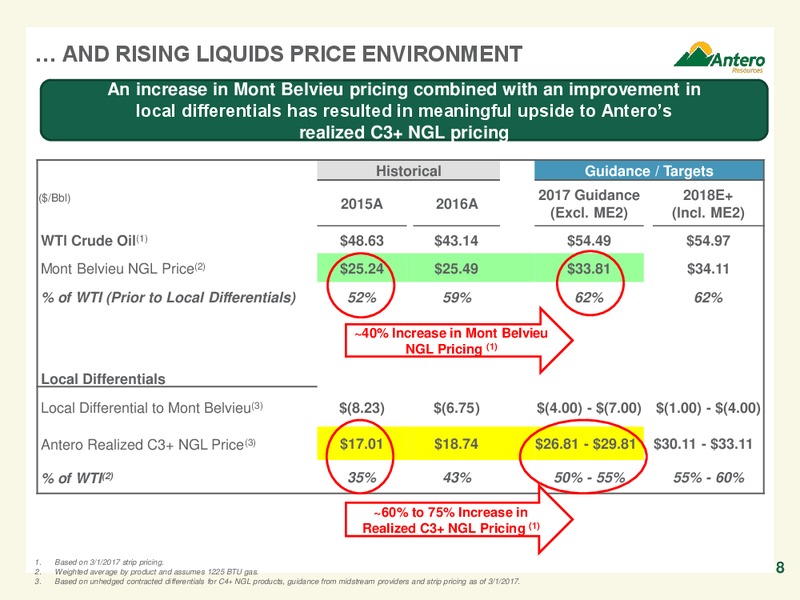
Task: Select '% of WTI (Prior to Local Differentials)' label
Action: click(x=169, y=297)
